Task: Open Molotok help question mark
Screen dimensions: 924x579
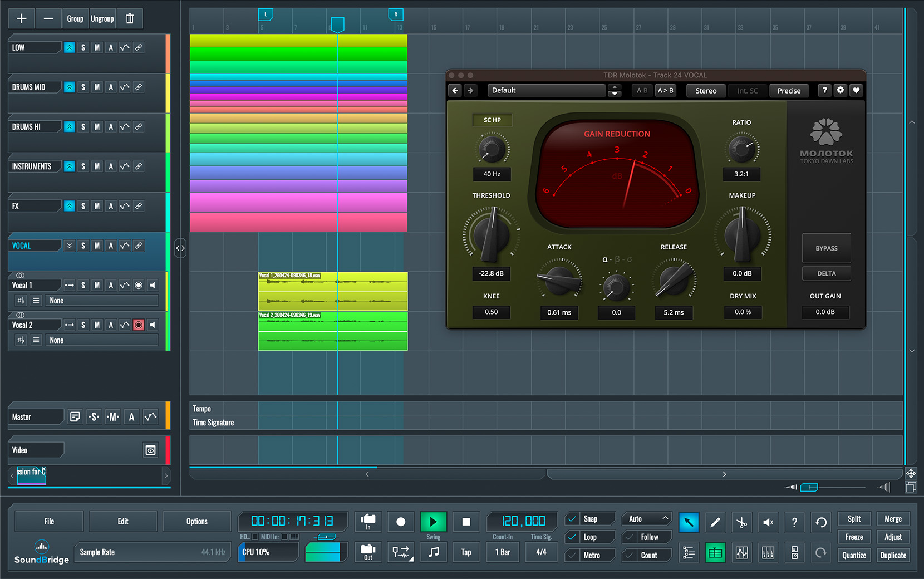Action: (x=824, y=90)
